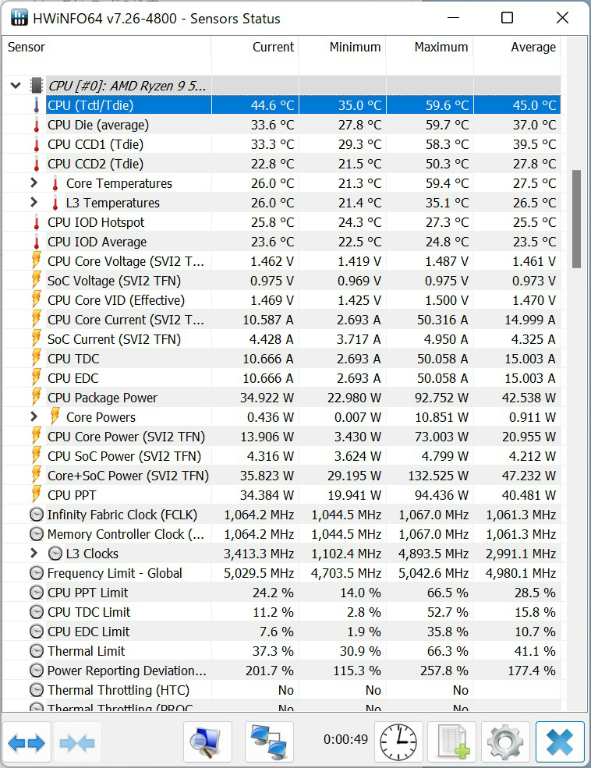
Task: Collapse the CPU [#0] AMD Ryzen 9 group
Action: tap(16, 86)
